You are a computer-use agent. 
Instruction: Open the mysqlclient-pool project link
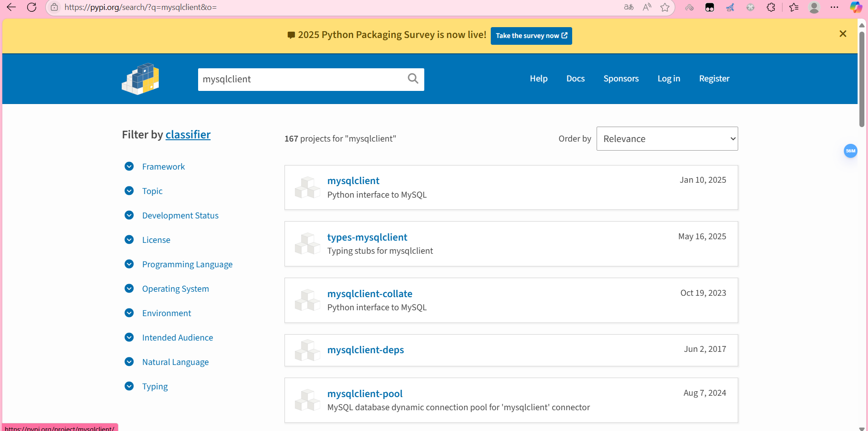(x=365, y=394)
